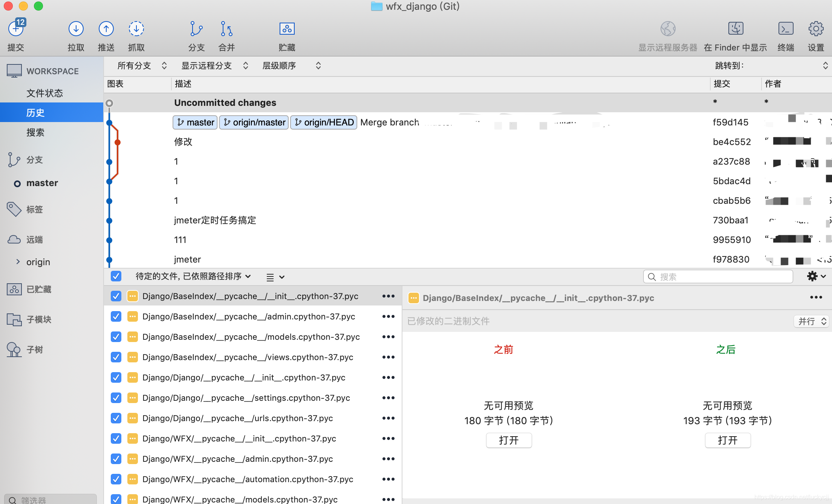Select 搜索 in the workspace sidebar
The width and height of the screenshot is (832, 504).
point(35,132)
